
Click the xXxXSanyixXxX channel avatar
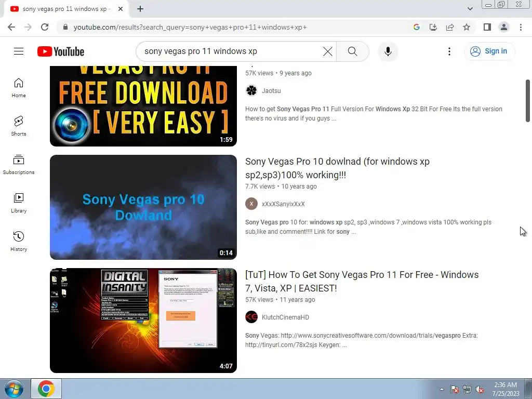point(251,204)
